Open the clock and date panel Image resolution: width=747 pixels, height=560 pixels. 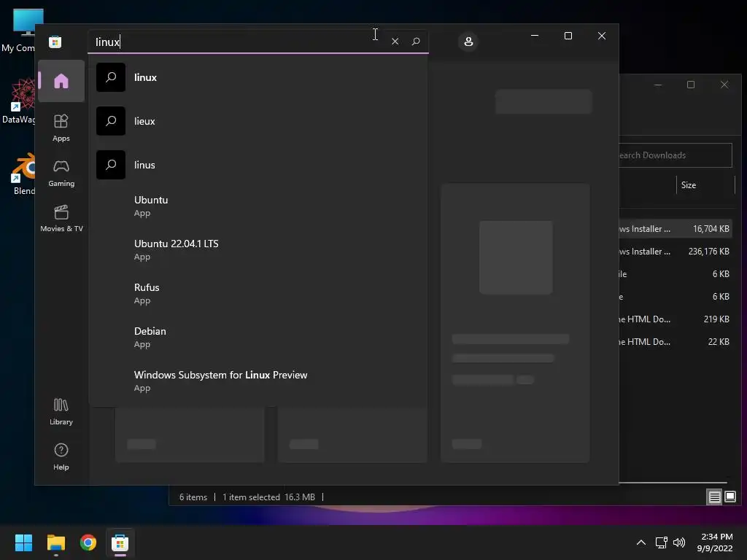pyautogui.click(x=715, y=542)
